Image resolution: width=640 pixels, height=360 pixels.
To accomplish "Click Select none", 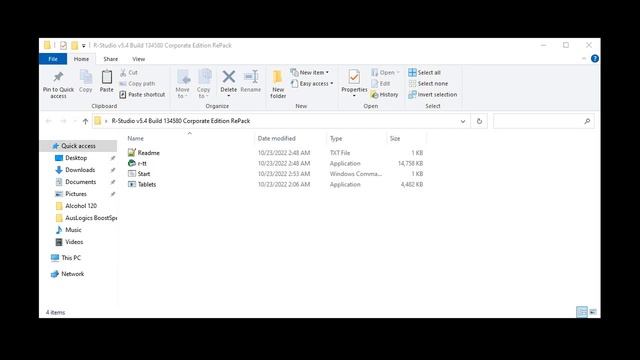I will pyautogui.click(x=428, y=83).
